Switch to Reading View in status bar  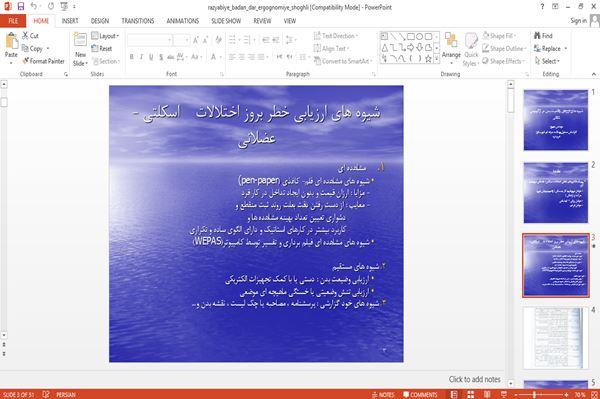click(487, 394)
